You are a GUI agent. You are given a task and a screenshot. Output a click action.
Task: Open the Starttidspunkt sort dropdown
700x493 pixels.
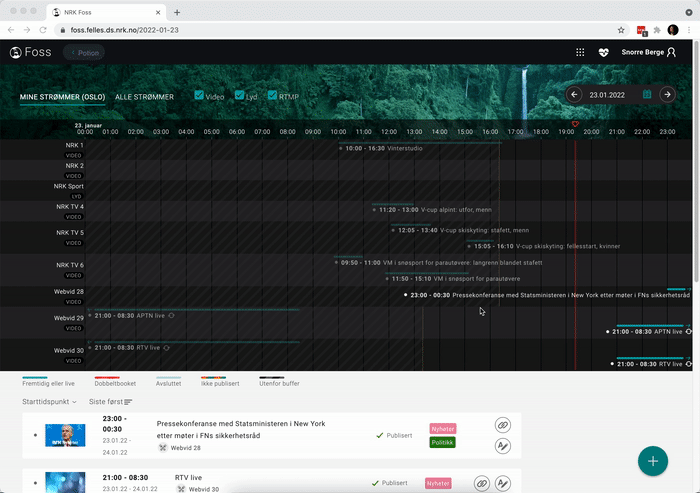pos(49,401)
